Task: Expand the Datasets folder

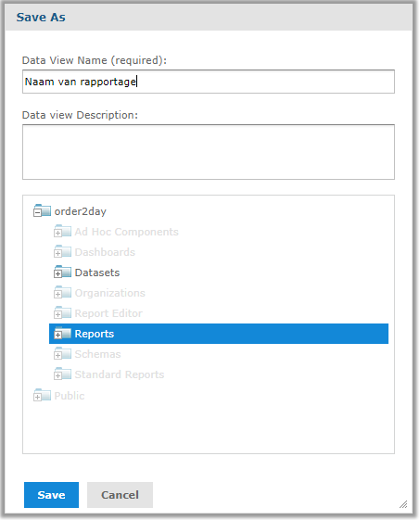Action: [57, 274]
